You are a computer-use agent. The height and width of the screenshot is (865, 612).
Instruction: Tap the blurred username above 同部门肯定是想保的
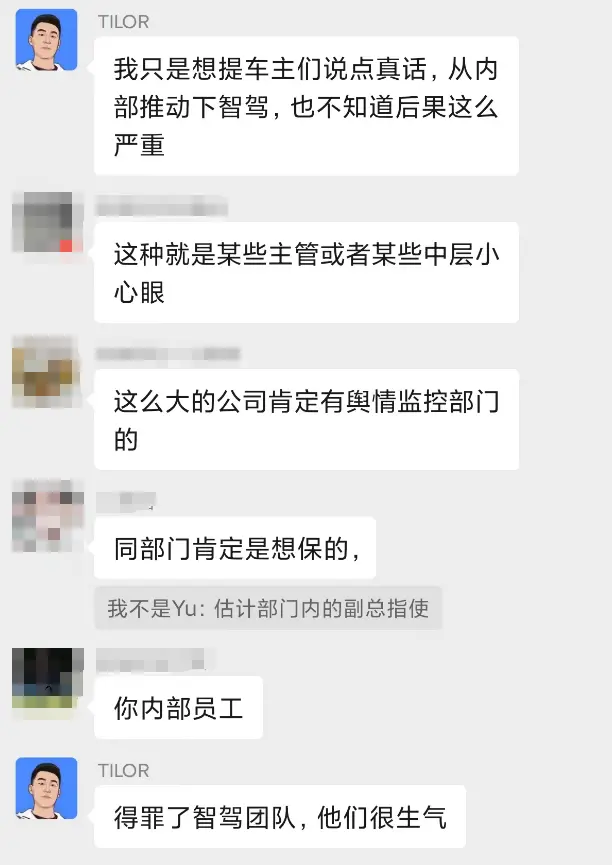(x=126, y=500)
